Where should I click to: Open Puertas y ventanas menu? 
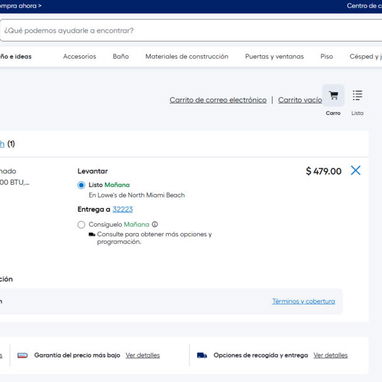pyautogui.click(x=274, y=57)
